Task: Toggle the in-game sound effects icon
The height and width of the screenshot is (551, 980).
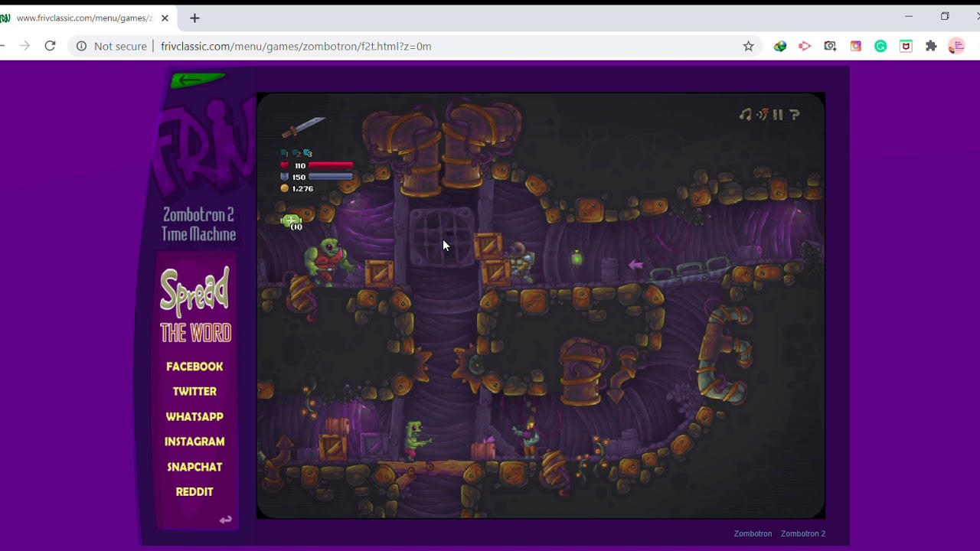Action: 762,115
